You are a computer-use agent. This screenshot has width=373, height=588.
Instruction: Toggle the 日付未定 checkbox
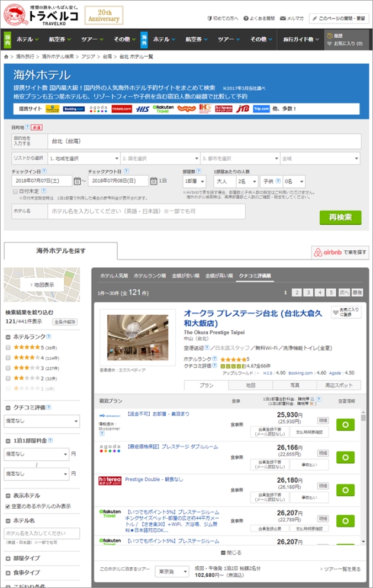point(15,191)
